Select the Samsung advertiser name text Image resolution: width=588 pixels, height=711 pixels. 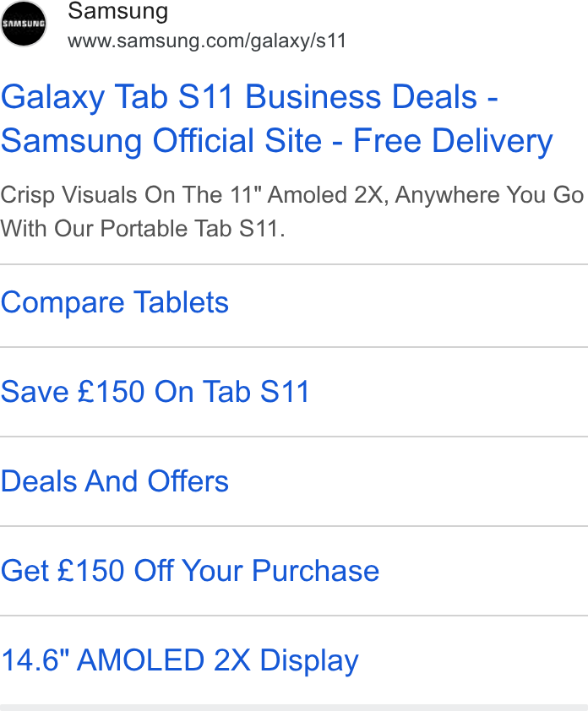click(118, 12)
